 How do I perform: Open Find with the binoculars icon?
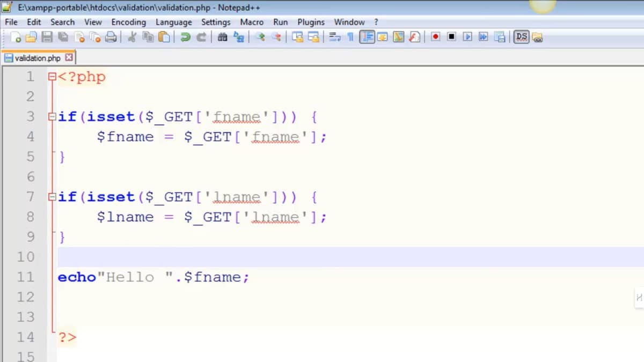(222, 37)
